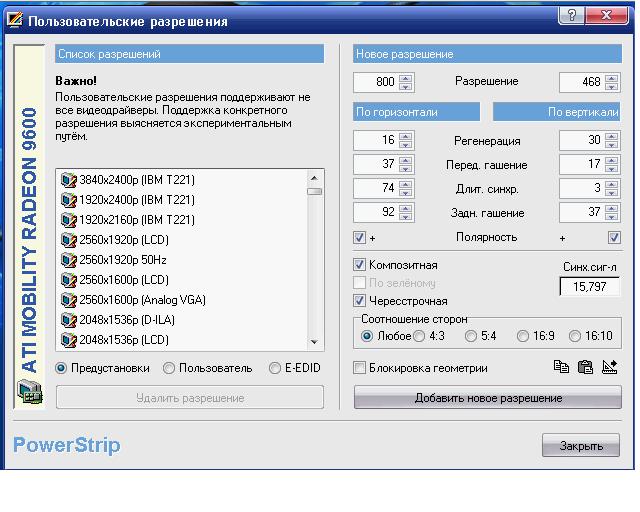This screenshot has width=640, height=512.
Task: Choose the Пользователь list radio button
Action: click(169, 368)
